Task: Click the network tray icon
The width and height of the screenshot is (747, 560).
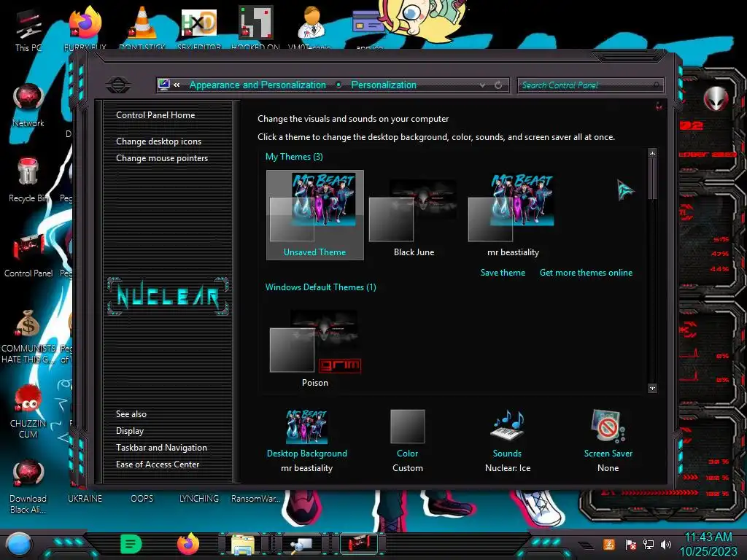Action: pyautogui.click(x=649, y=544)
